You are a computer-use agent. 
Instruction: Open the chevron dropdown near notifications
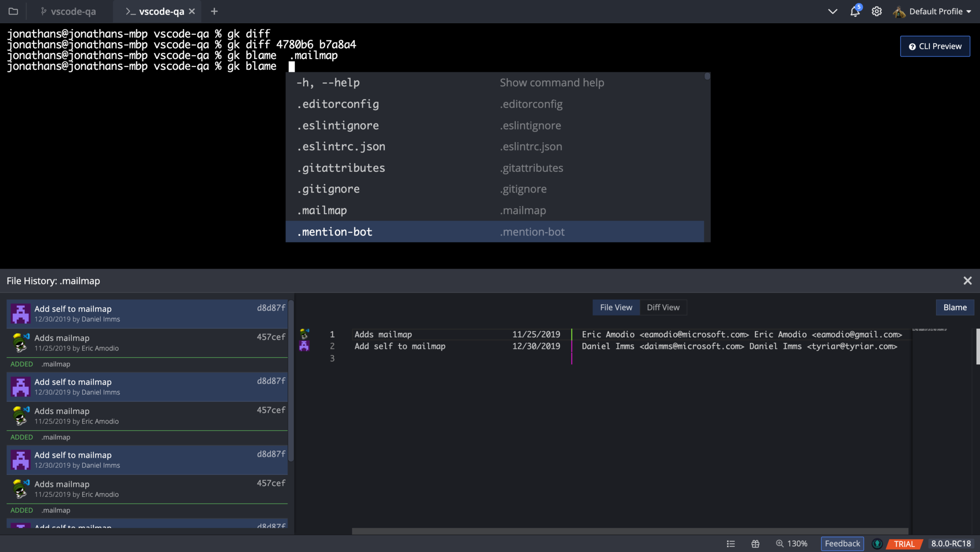833,11
